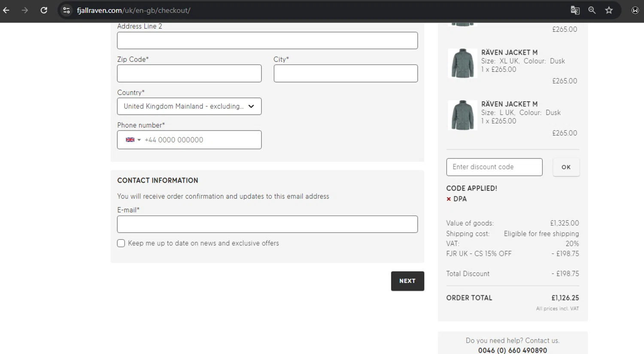Viewport: 644px width, 354px height.
Task: Reload the checkout page
Action: click(44, 10)
